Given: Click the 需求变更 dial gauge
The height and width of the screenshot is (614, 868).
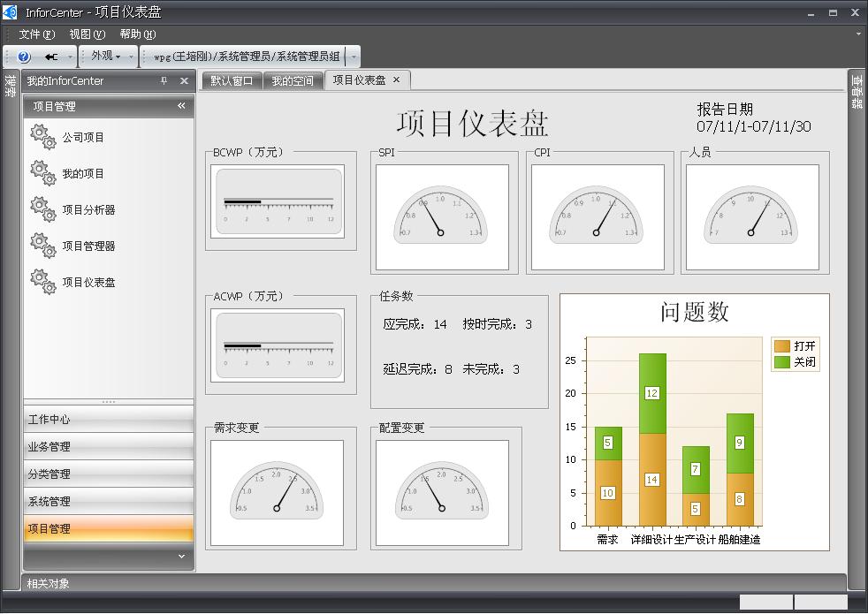Looking at the screenshot, I should click(x=277, y=491).
